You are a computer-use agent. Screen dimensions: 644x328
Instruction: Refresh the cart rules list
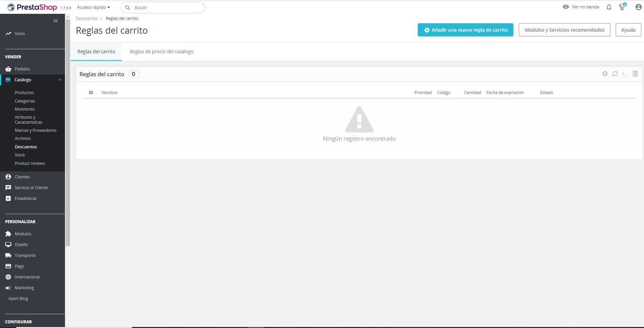(615, 74)
